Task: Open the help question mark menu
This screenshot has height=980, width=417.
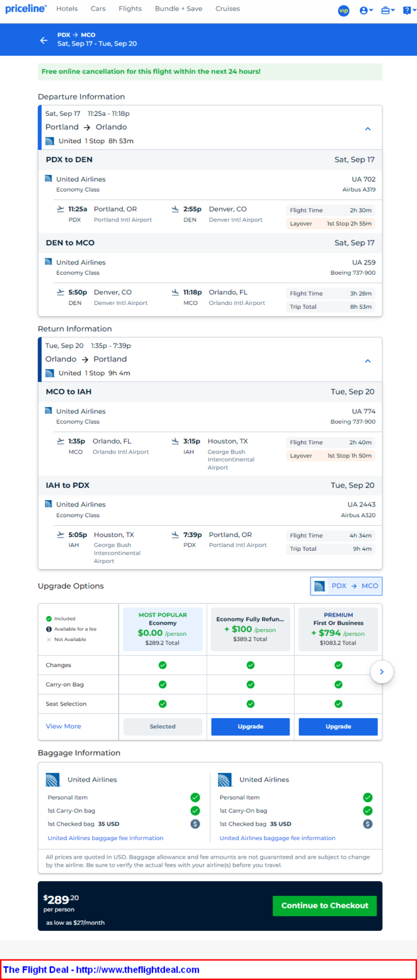Action: (x=408, y=11)
